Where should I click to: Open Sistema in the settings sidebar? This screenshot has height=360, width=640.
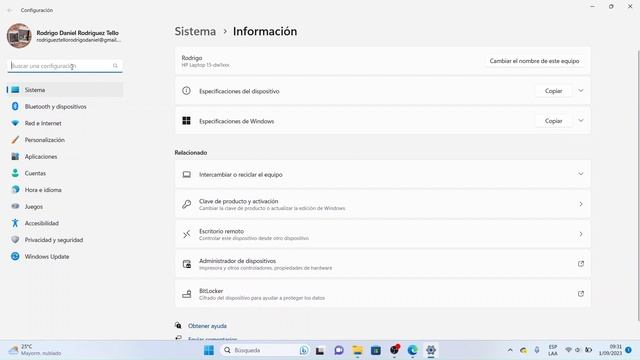coord(65,90)
